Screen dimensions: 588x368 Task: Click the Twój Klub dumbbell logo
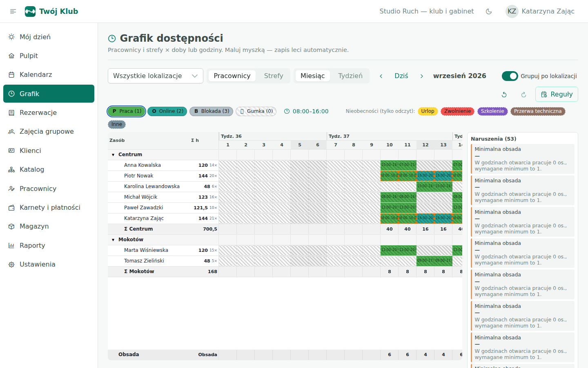click(30, 11)
